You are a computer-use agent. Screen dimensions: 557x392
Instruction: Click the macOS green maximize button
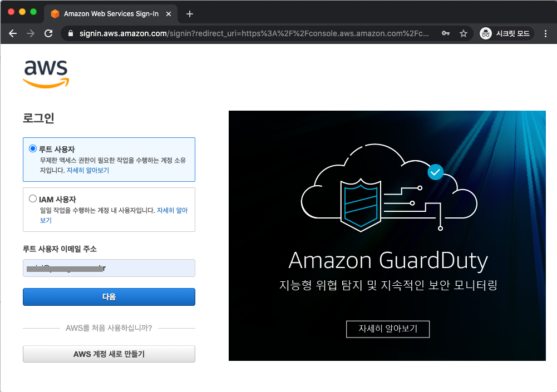33,12
